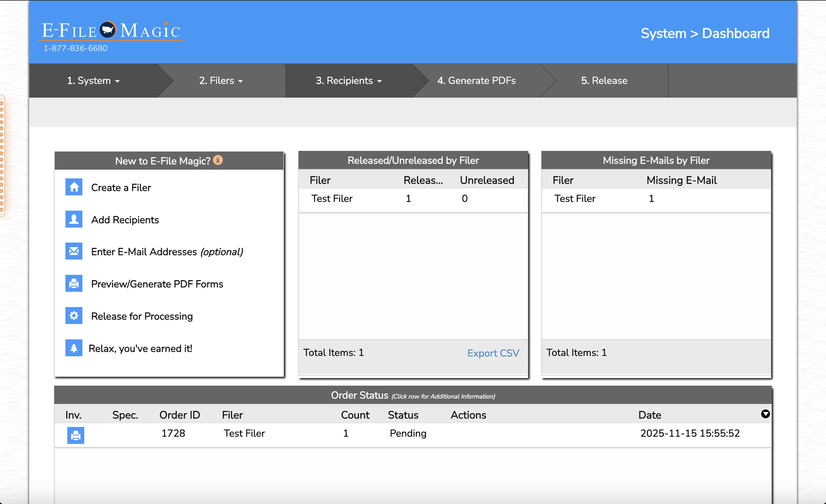Open the 1. System dropdown menu

pos(93,81)
